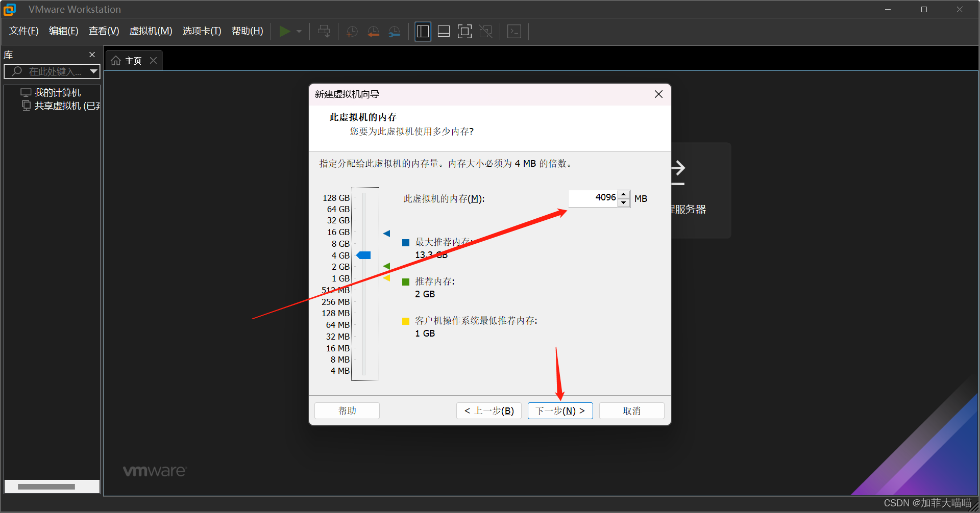Click the memory value input field

pyautogui.click(x=593, y=198)
